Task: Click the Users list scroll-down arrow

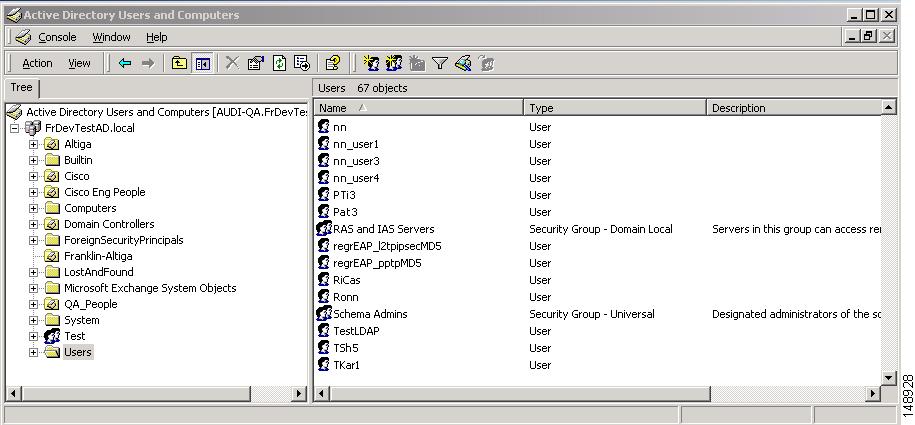Action: (x=889, y=378)
